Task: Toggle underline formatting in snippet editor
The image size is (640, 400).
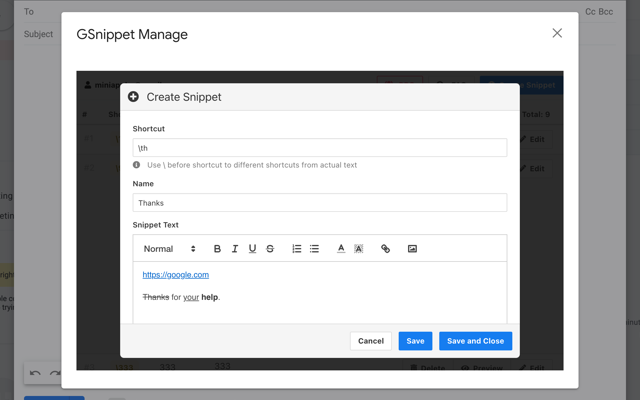Action: pos(252,249)
